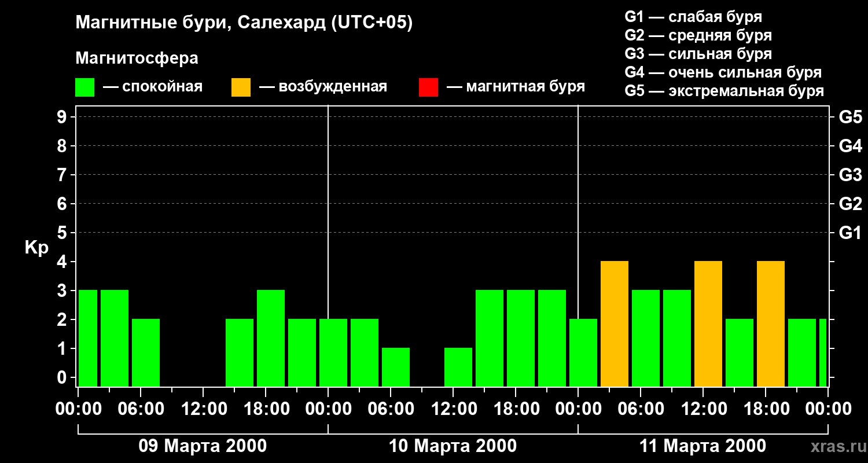
Task: Click 'G4 — очень сильная буря' legend line
Action: point(723,72)
